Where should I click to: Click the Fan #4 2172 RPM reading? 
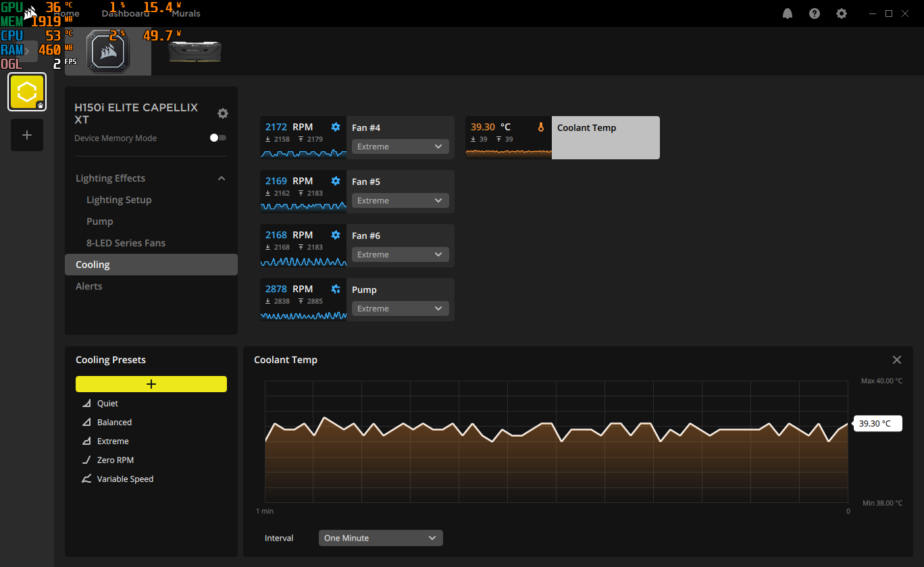[x=289, y=127]
